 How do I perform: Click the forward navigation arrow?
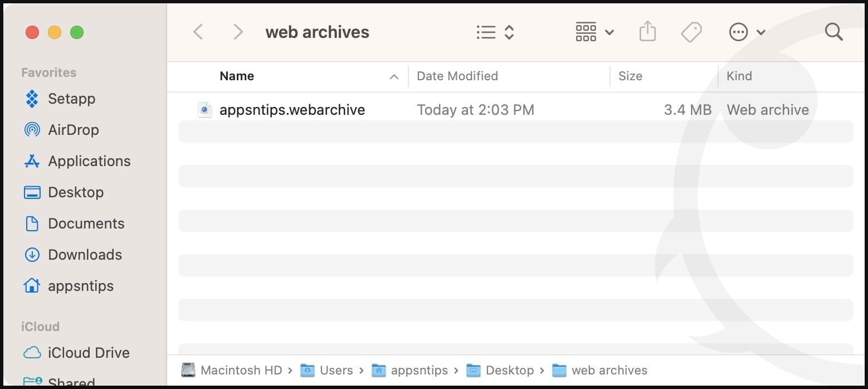[238, 32]
